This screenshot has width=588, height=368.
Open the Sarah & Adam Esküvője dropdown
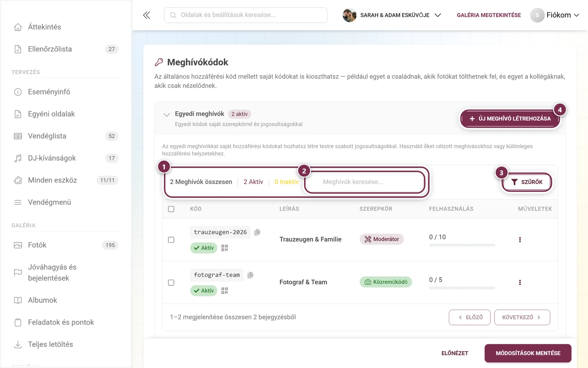(392, 15)
